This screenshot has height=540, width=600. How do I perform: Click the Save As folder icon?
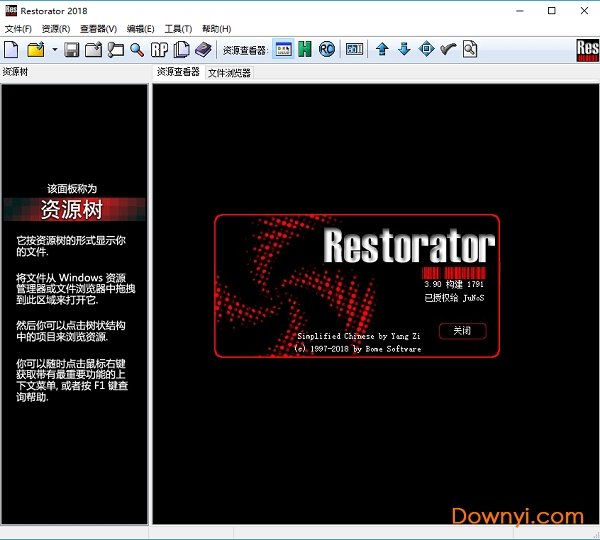93,49
